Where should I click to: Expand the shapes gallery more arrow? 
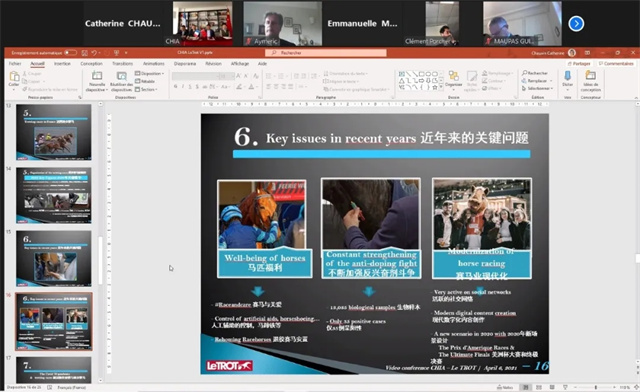441,87
